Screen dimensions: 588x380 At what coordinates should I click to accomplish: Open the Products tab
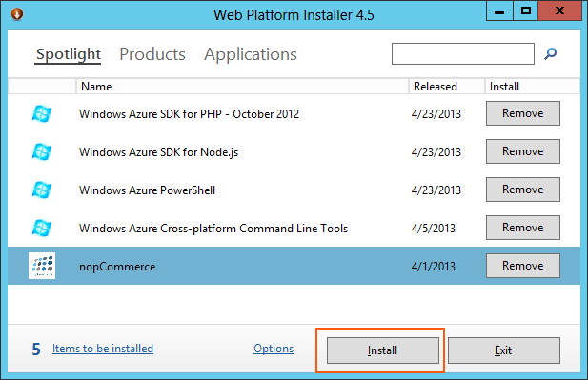click(x=152, y=54)
